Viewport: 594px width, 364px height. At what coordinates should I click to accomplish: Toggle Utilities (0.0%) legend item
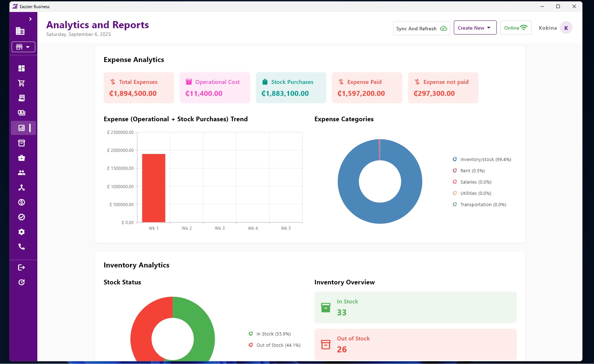click(472, 193)
